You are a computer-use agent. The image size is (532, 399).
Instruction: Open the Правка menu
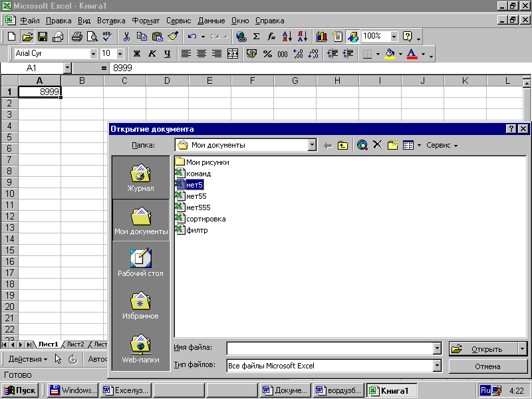tap(59, 21)
